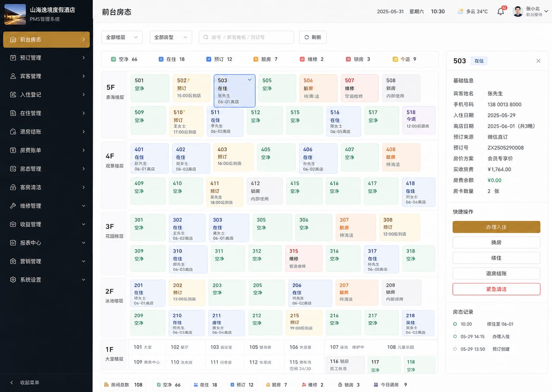The width and height of the screenshot is (552, 392).
Task: Select room card 208 锁房
Action: coord(401,293)
